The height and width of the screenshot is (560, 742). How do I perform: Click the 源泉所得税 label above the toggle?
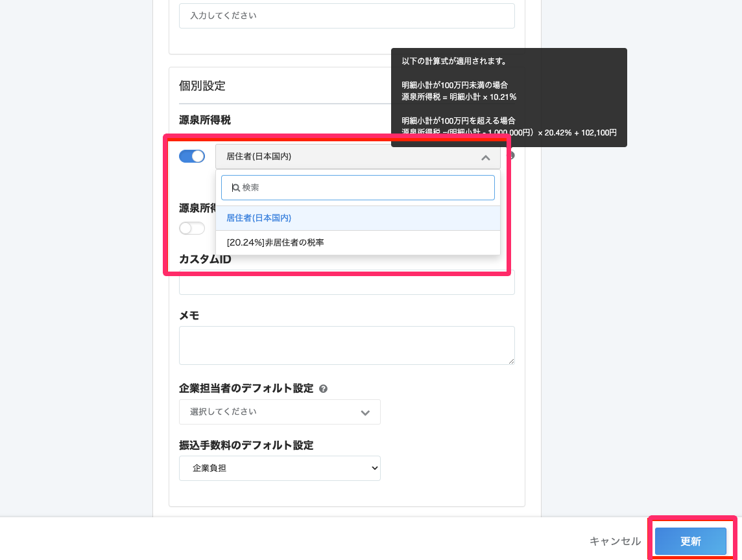tap(205, 120)
